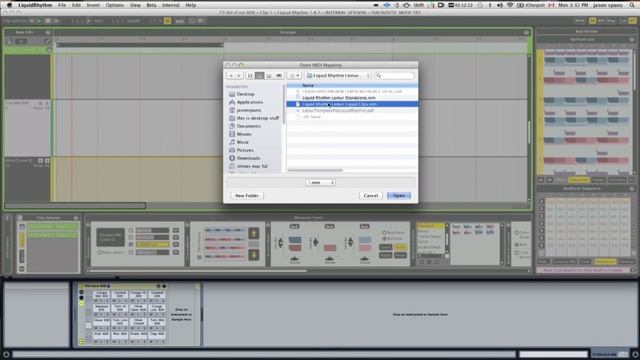Go forward in the file dialog
The width and height of the screenshot is (640, 360).
click(239, 76)
